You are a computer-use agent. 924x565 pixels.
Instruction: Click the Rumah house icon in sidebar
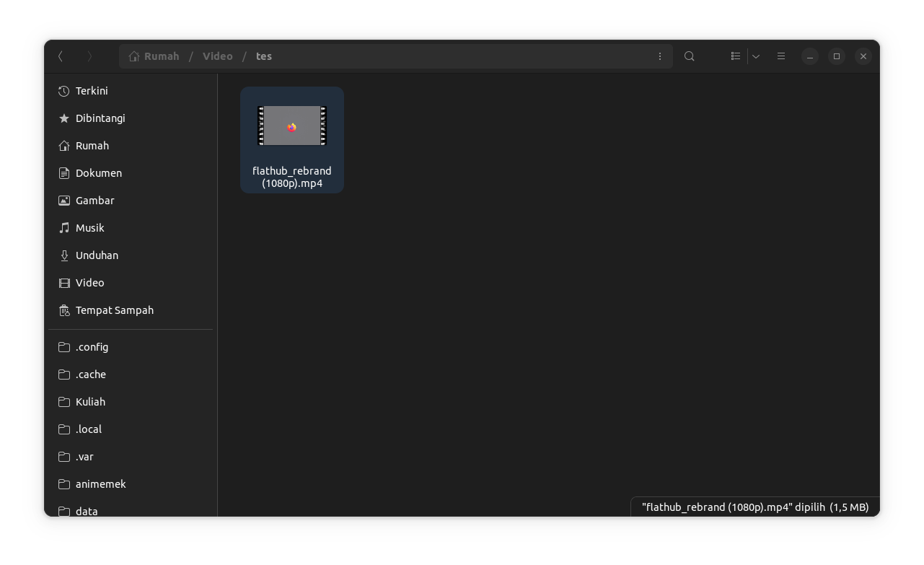(x=64, y=146)
